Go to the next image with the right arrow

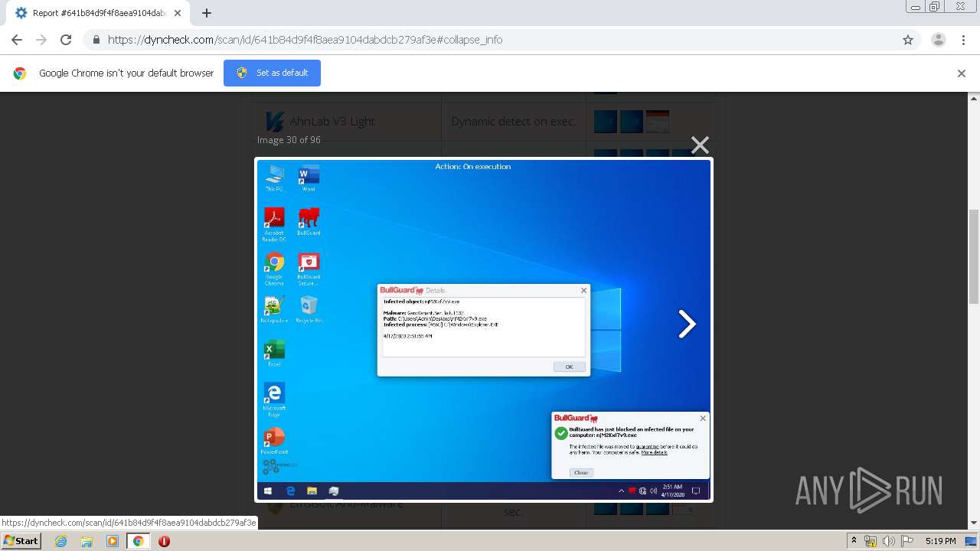coord(687,324)
